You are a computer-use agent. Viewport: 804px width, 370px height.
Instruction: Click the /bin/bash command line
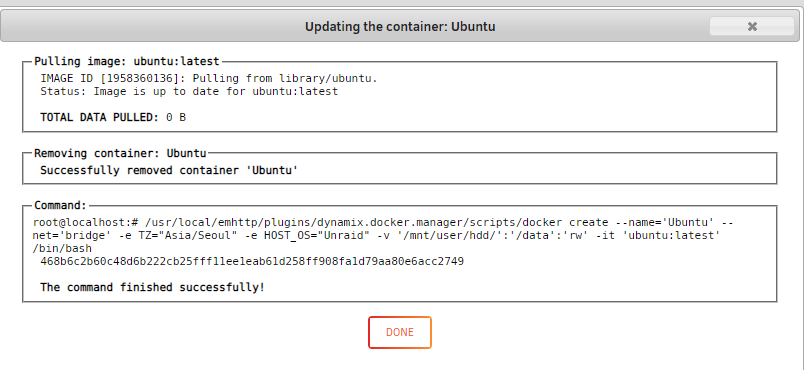pos(62,249)
